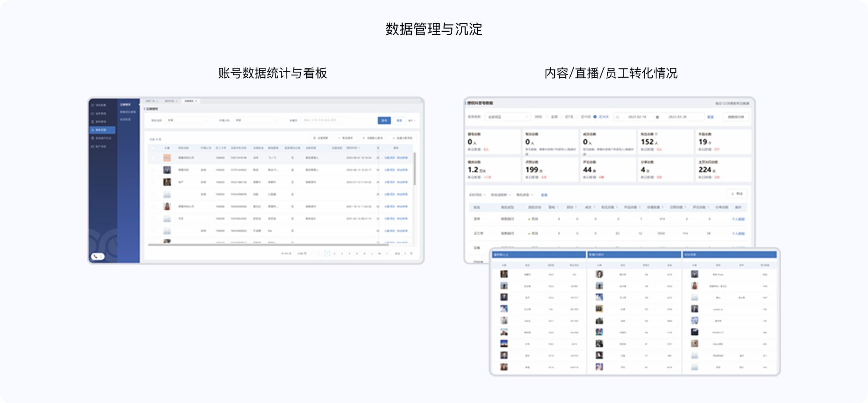
Task: Select the first item in the secondary sidebar
Action: tap(125, 105)
